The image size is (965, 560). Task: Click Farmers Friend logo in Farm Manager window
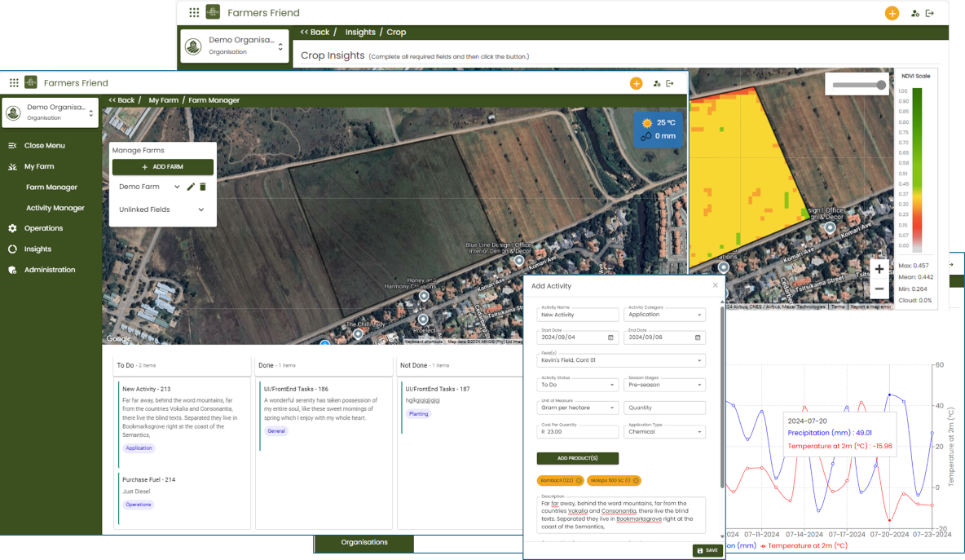[31, 82]
